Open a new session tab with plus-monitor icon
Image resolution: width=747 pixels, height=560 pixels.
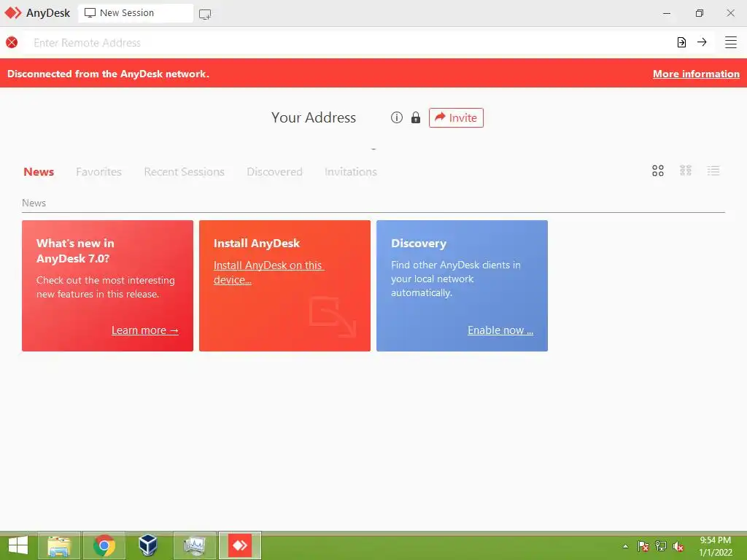coord(205,15)
